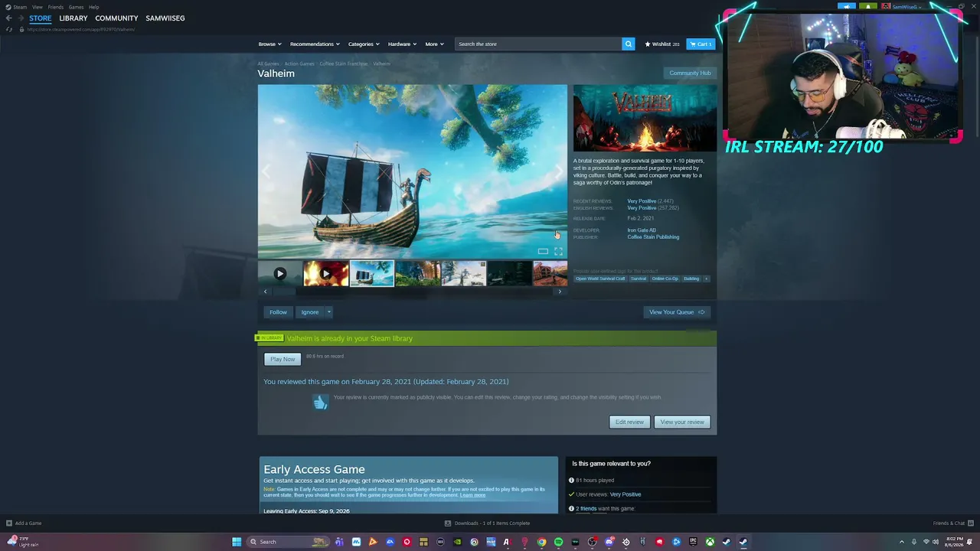This screenshot has width=980, height=551.
Task: Open Discord from the Windows taskbar
Action: point(609,542)
